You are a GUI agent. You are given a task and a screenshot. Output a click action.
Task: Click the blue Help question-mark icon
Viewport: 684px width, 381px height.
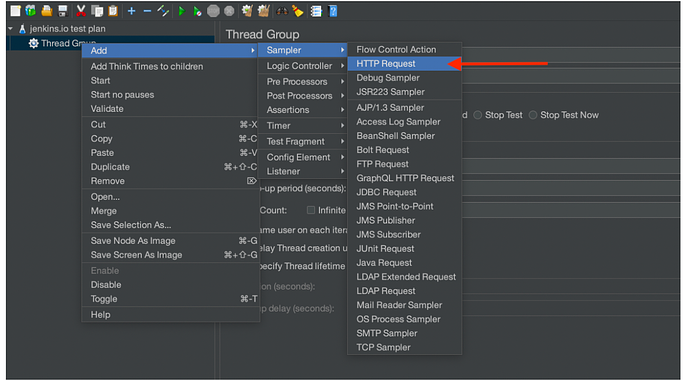click(333, 11)
